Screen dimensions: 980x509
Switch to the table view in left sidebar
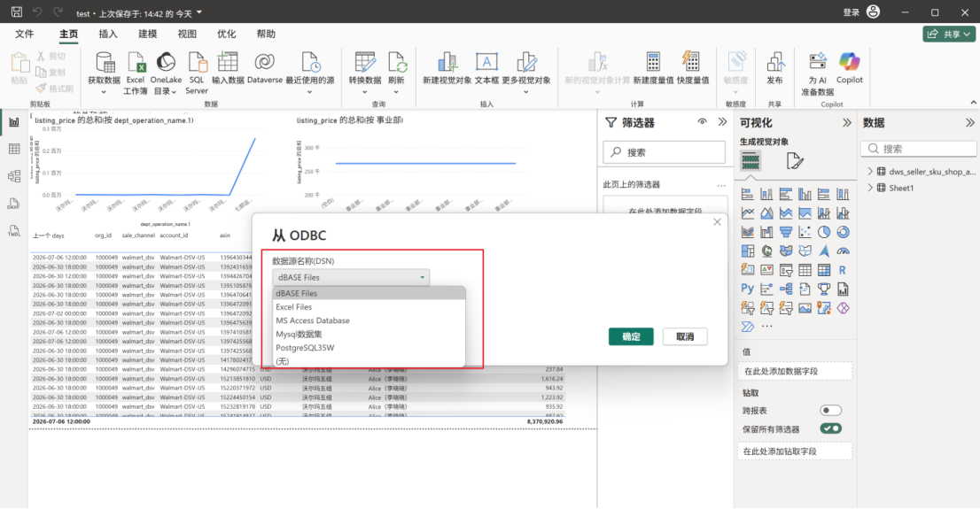tap(14, 149)
